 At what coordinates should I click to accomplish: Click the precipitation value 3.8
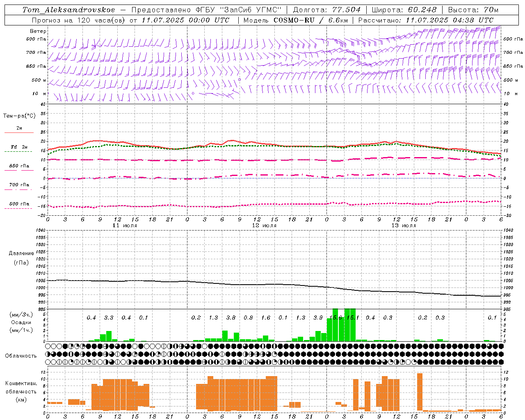[x=231, y=318]
